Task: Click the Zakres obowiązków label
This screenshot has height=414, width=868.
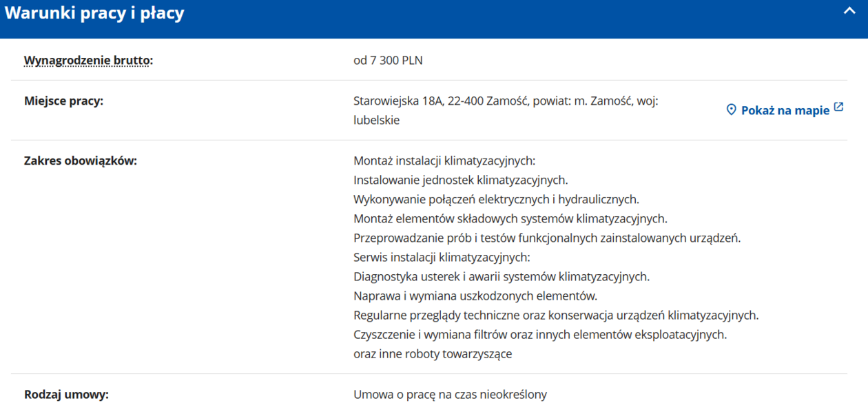Action: (x=81, y=161)
